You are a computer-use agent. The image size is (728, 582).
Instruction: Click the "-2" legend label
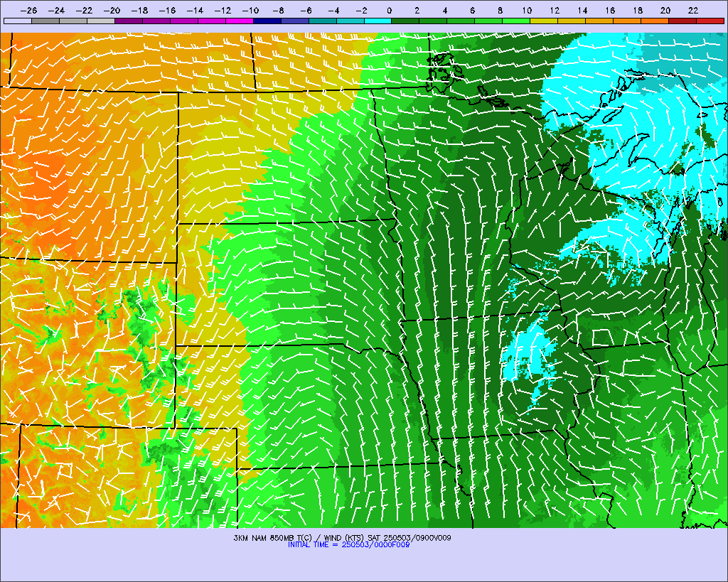pos(361,11)
